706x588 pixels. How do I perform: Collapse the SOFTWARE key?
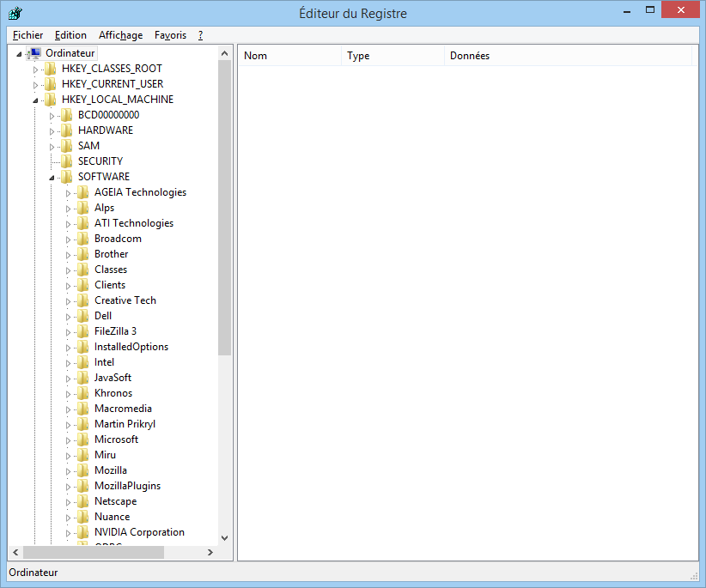click(x=52, y=178)
